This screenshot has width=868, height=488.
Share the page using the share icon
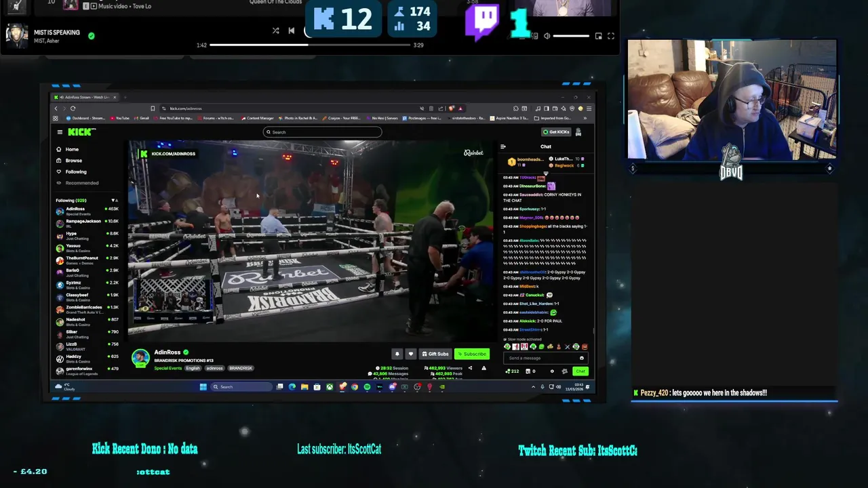[441, 108]
